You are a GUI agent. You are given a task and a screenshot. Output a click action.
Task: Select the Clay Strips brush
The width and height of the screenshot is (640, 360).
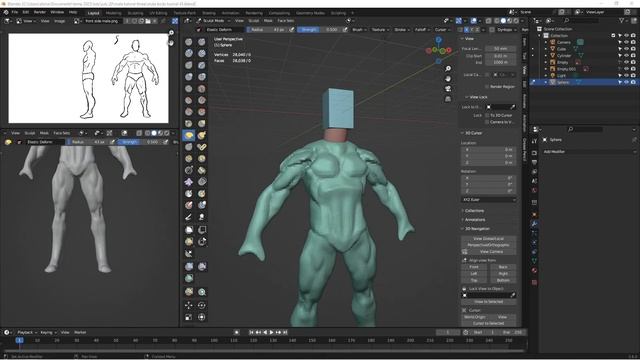point(202,53)
